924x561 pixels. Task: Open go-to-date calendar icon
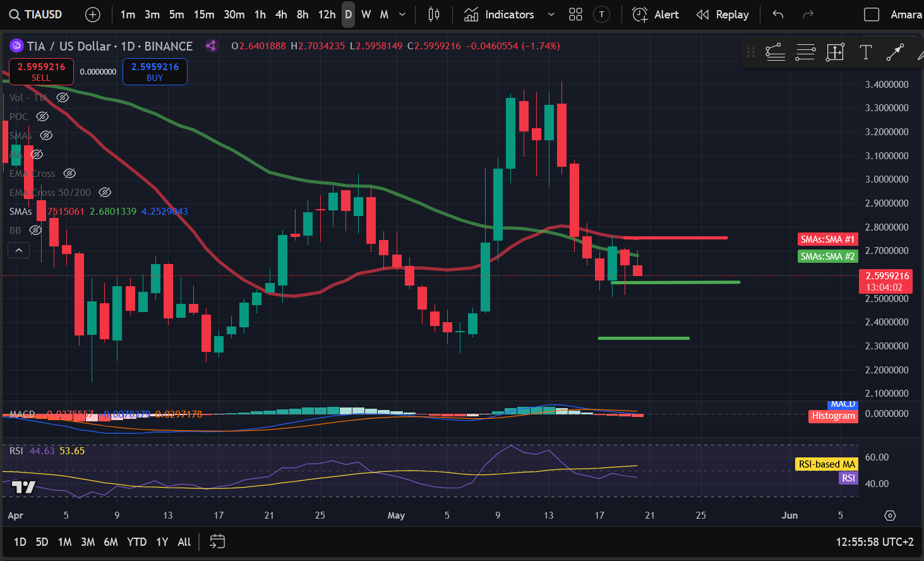pyautogui.click(x=217, y=542)
